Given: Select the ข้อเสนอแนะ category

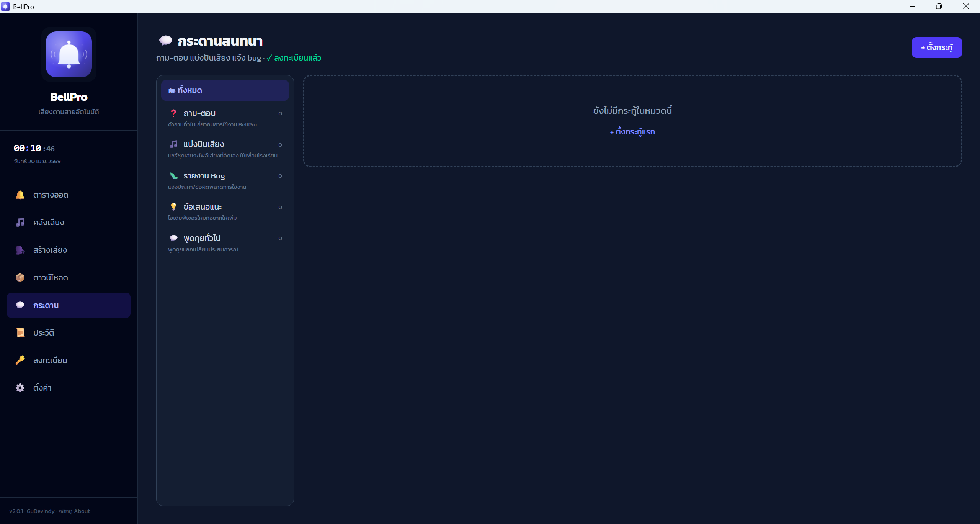Looking at the screenshot, I should pos(225,212).
